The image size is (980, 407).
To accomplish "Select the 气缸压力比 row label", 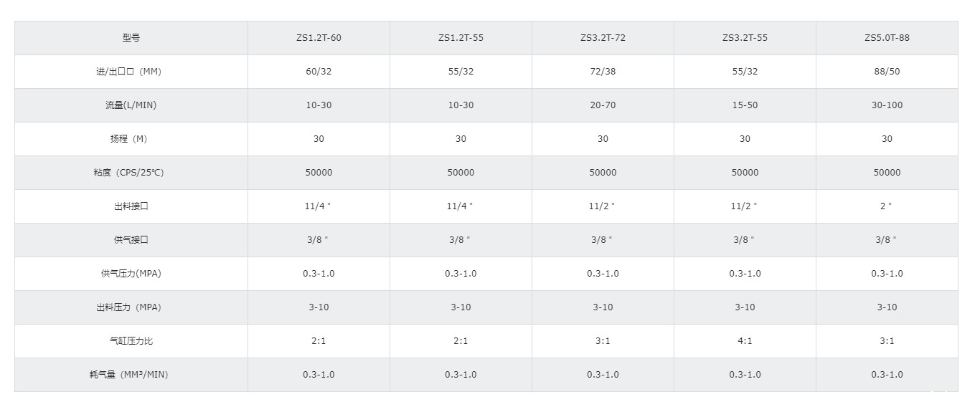I will click(131, 341).
